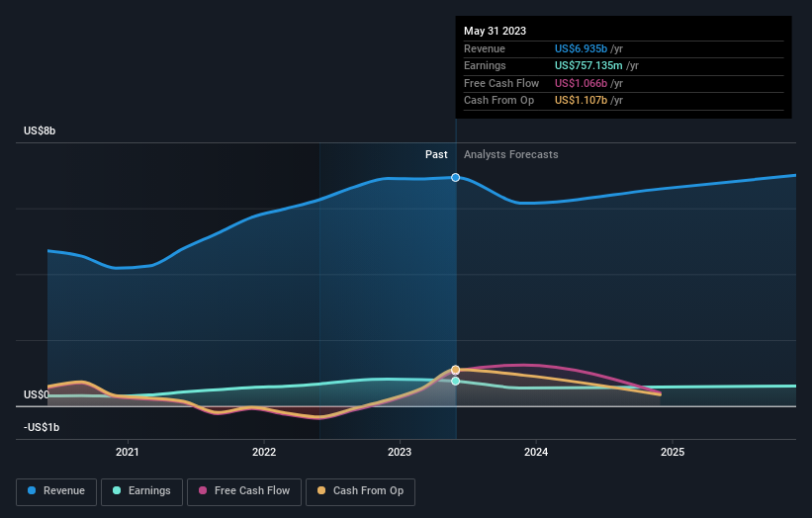Toggle the Cash From Op legend button
The width and height of the screenshot is (812, 518).
pyautogui.click(x=360, y=491)
